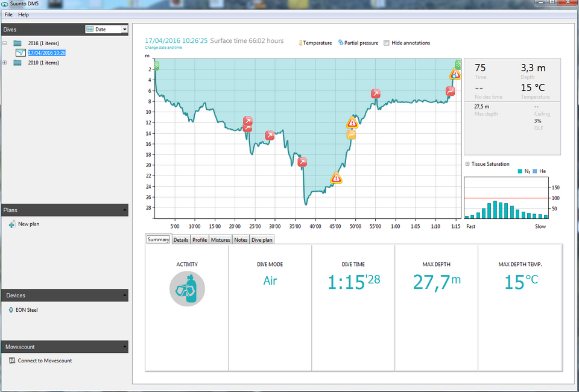Select the red marker at 6 m near 1:13
Viewport: 579px width, 392px height.
450,91
